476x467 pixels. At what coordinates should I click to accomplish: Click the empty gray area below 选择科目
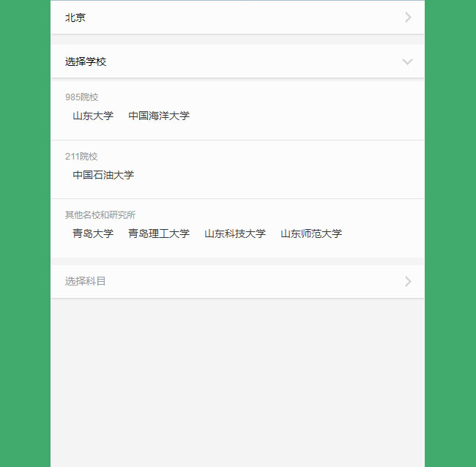click(x=237, y=381)
